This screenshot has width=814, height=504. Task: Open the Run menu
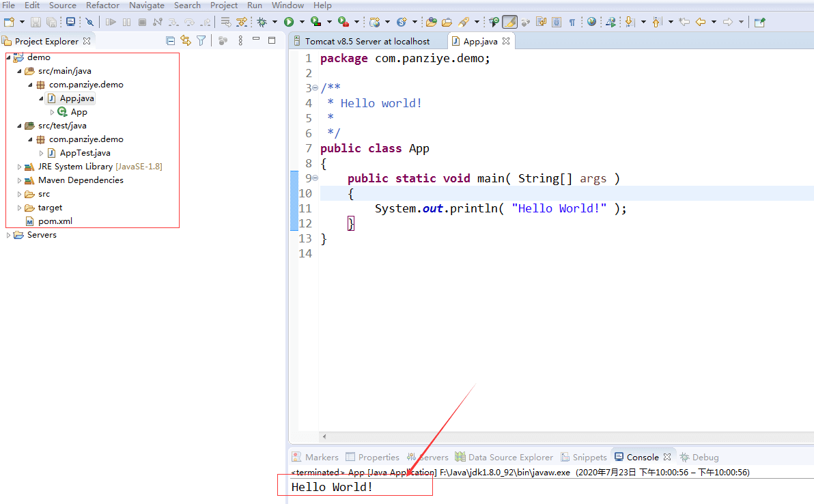click(x=255, y=5)
